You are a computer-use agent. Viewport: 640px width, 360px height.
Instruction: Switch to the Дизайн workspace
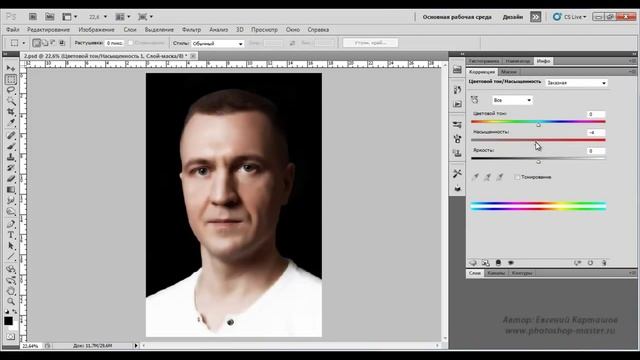[x=513, y=17]
